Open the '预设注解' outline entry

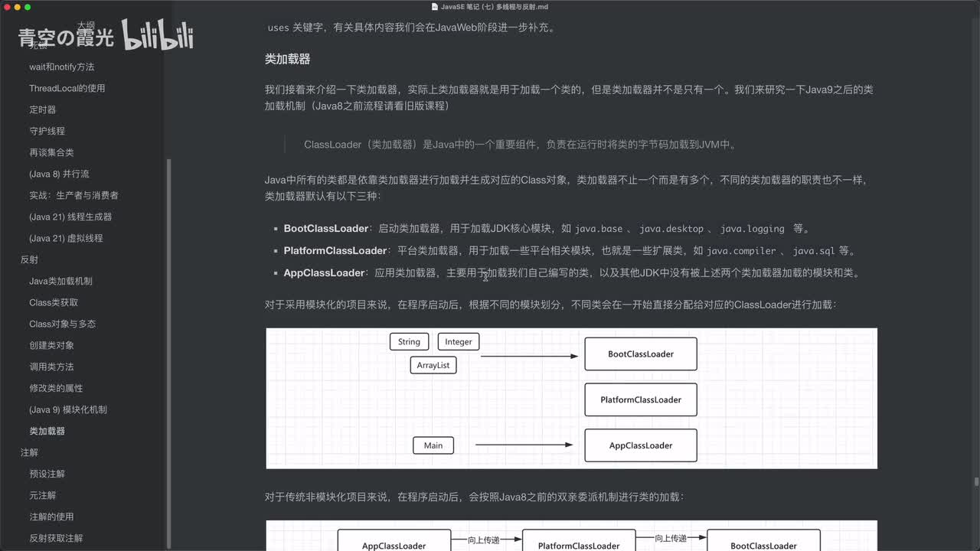pyautogui.click(x=47, y=474)
